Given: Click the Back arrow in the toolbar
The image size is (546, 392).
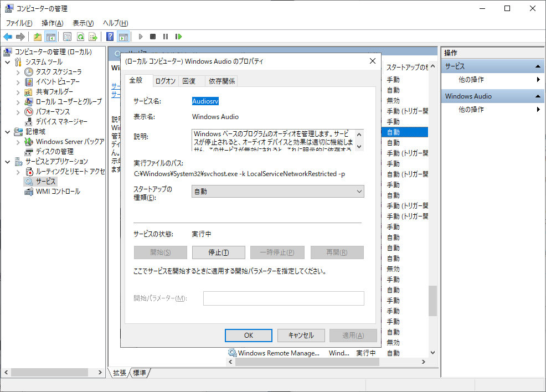Looking at the screenshot, I should coord(8,37).
